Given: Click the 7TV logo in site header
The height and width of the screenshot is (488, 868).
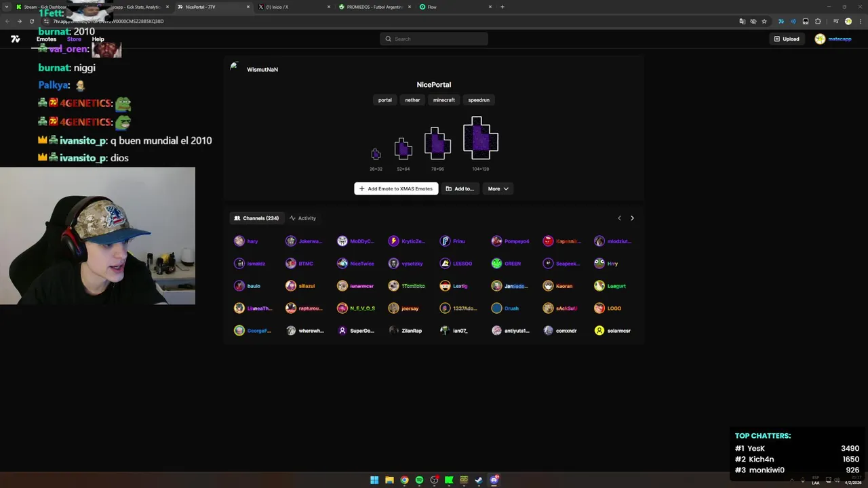Looking at the screenshot, I should pos(15,39).
